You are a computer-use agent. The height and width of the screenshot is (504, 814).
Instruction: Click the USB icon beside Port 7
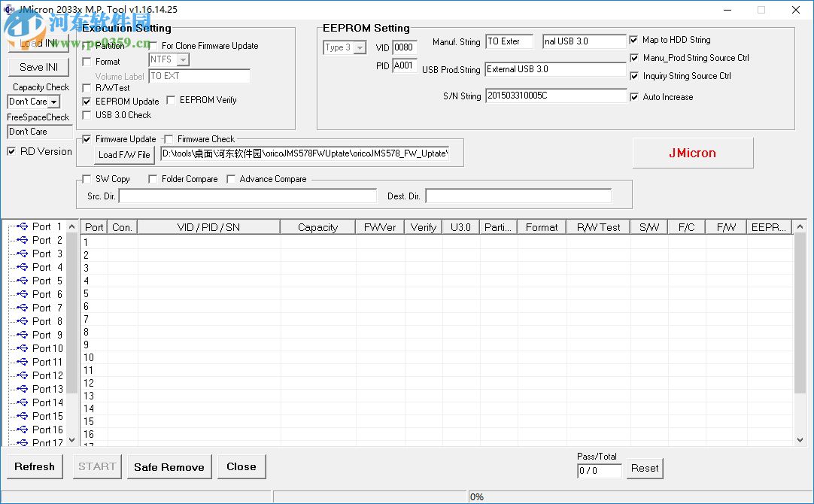23,308
